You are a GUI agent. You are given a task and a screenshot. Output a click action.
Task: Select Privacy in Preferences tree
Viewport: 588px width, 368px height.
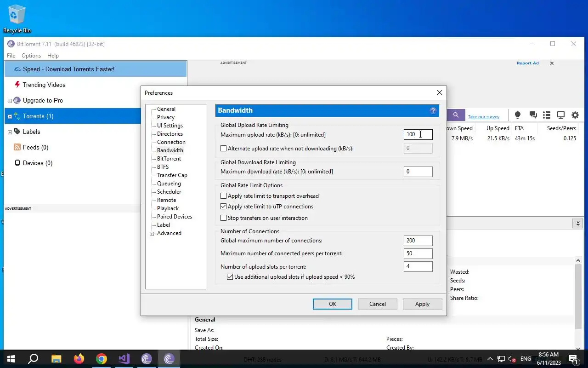point(166,117)
